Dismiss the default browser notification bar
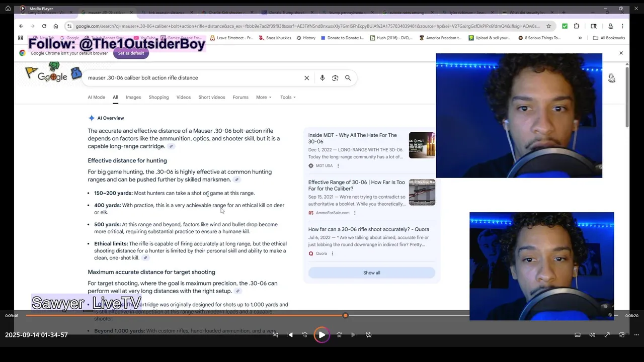Viewport: 644px width, 362px height. coord(621,53)
